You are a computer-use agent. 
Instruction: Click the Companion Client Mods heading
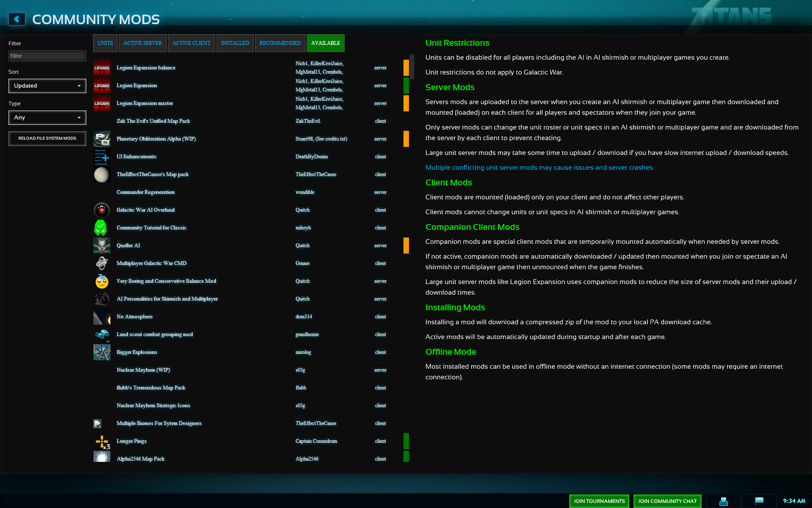[x=472, y=227]
